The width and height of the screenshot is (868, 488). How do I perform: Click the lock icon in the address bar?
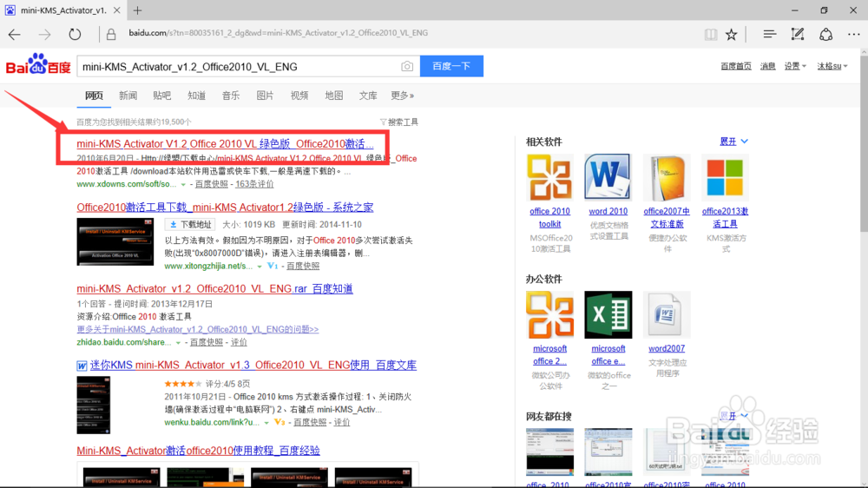click(111, 35)
